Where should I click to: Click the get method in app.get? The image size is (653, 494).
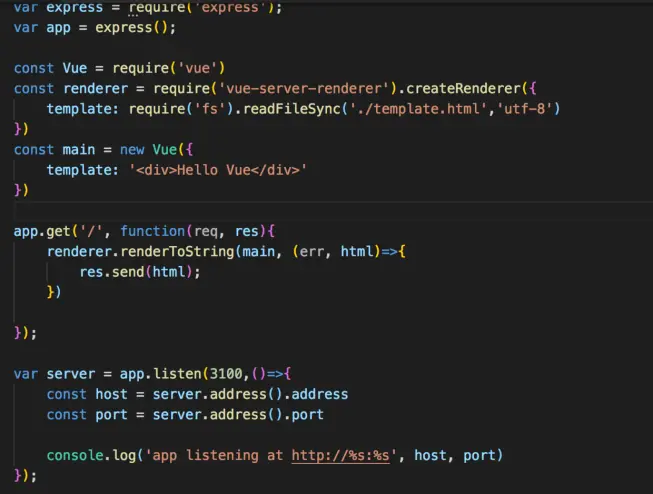point(58,231)
